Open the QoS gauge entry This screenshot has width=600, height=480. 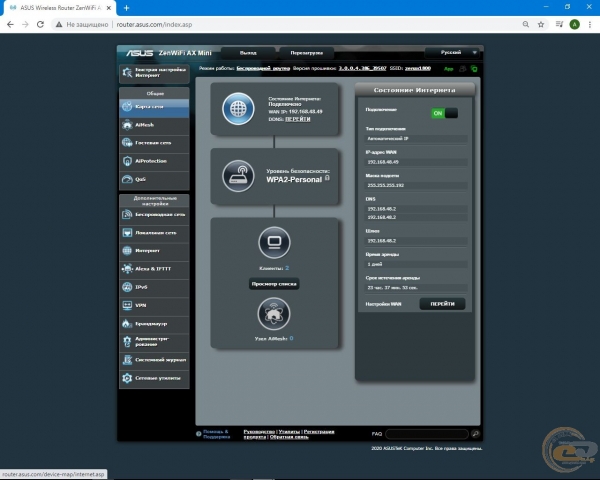coord(154,179)
